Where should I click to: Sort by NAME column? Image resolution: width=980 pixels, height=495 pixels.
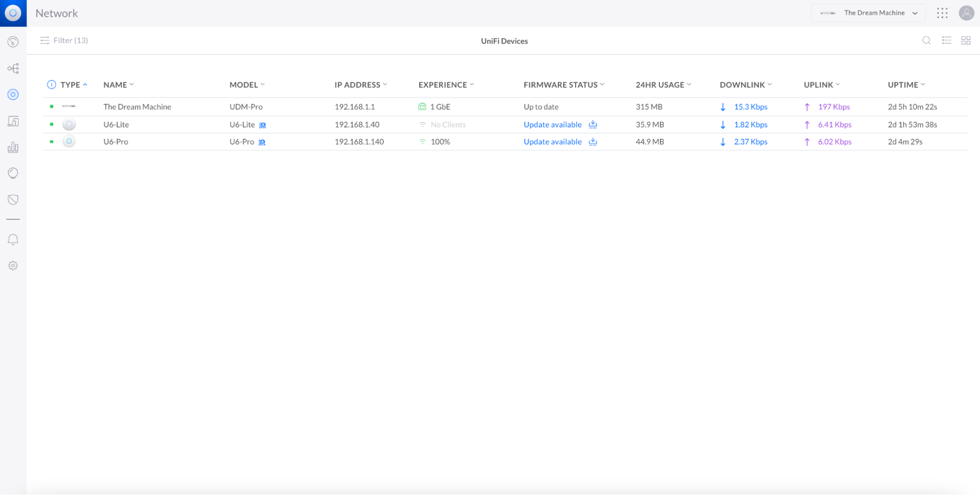[x=119, y=84]
